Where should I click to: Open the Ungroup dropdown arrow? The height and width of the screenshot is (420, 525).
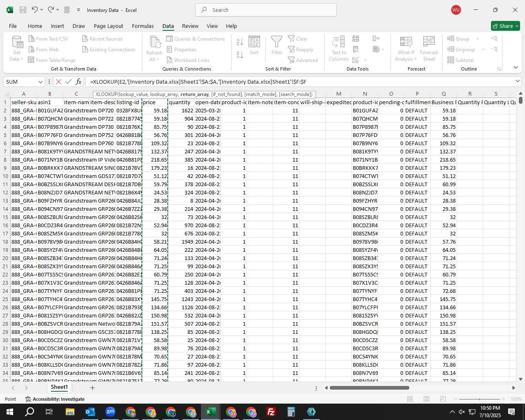coord(483,49)
